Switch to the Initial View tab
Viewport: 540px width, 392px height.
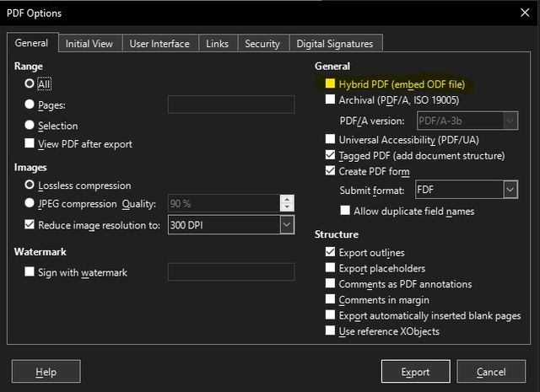coord(90,44)
